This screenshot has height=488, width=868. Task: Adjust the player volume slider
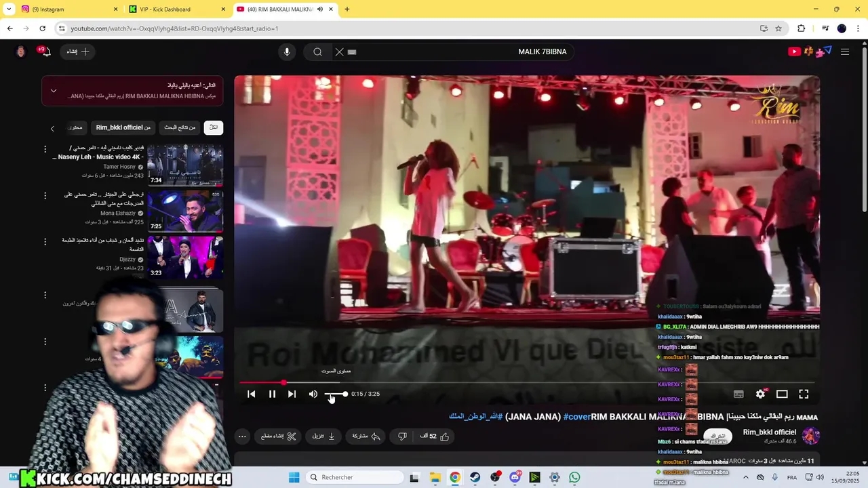(x=336, y=394)
